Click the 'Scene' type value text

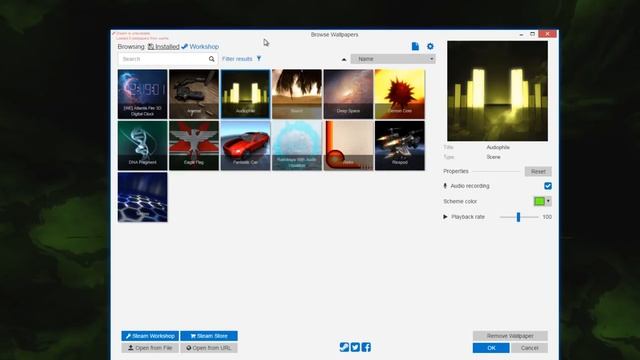493,157
